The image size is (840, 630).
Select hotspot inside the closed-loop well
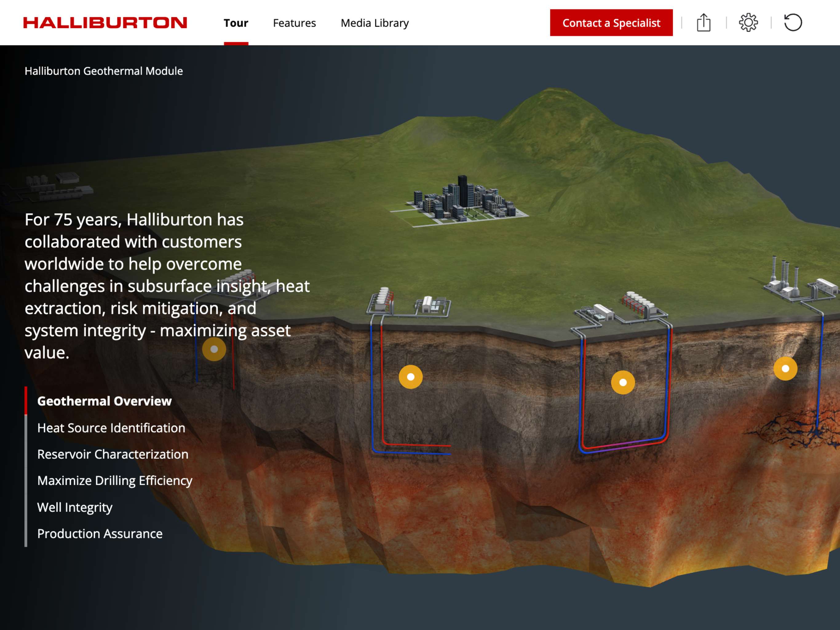tap(623, 382)
